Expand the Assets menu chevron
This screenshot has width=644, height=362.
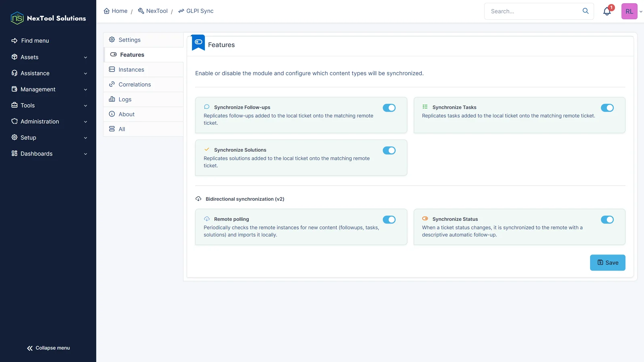coord(85,58)
